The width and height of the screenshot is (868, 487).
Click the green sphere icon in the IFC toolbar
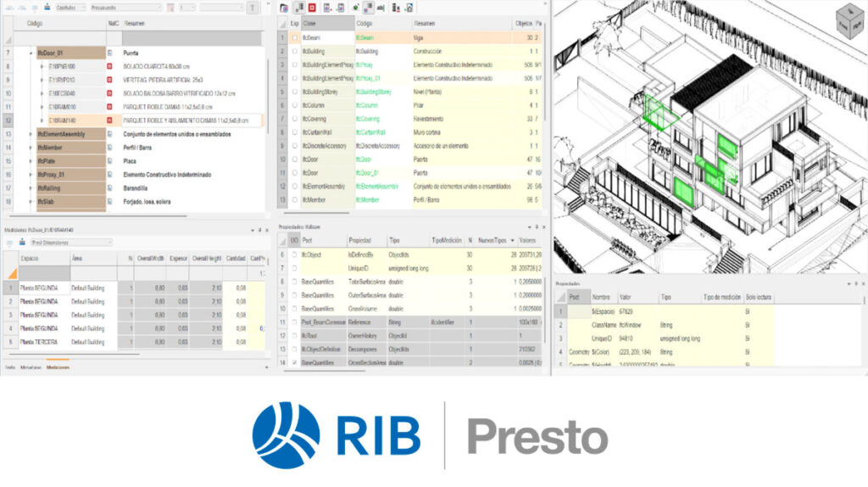pos(355,8)
